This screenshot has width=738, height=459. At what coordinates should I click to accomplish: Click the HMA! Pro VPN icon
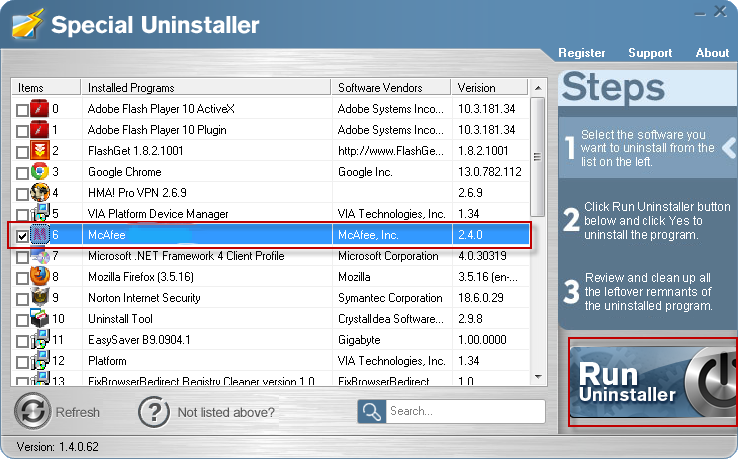point(40,193)
